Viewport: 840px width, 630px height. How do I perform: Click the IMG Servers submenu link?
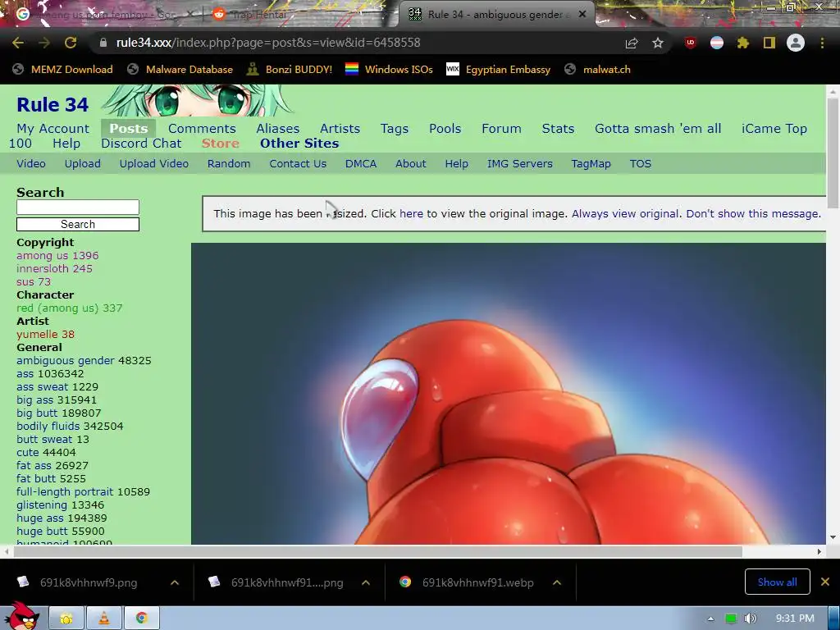click(519, 164)
